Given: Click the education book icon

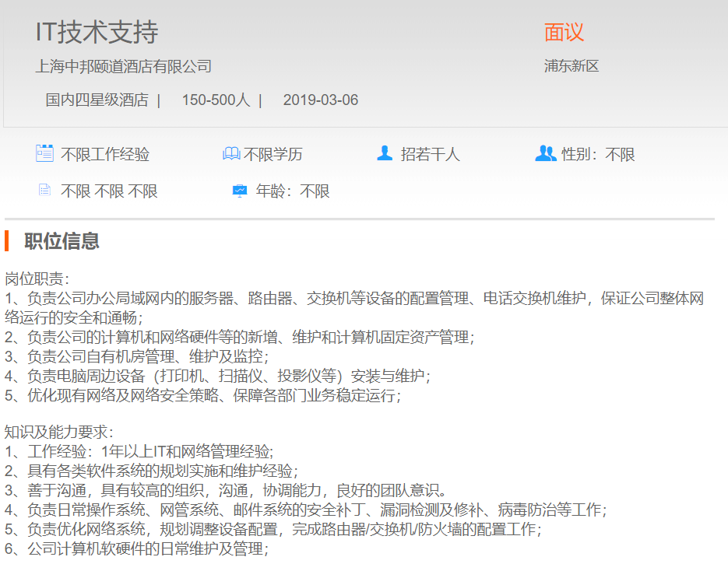Looking at the screenshot, I should (231, 154).
